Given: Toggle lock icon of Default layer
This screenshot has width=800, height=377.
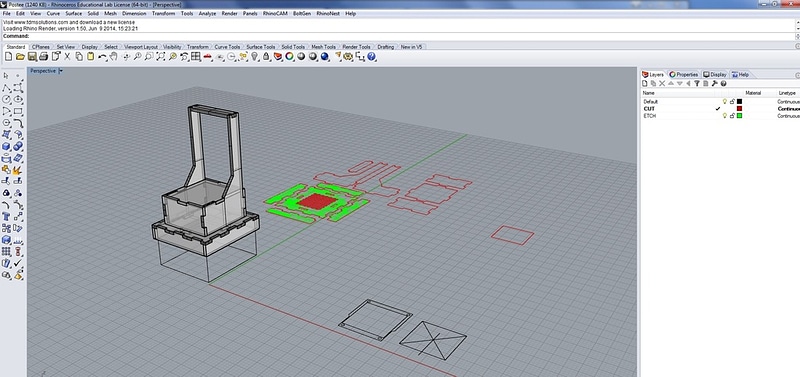Looking at the screenshot, I should tap(732, 102).
